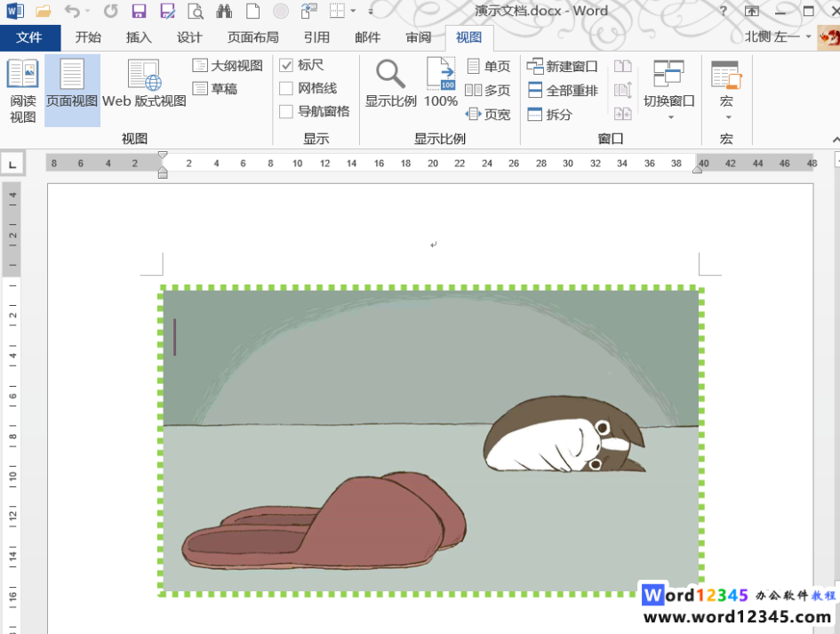
Task: Open Print Preview magnifier page icon
Action: pyautogui.click(x=196, y=11)
